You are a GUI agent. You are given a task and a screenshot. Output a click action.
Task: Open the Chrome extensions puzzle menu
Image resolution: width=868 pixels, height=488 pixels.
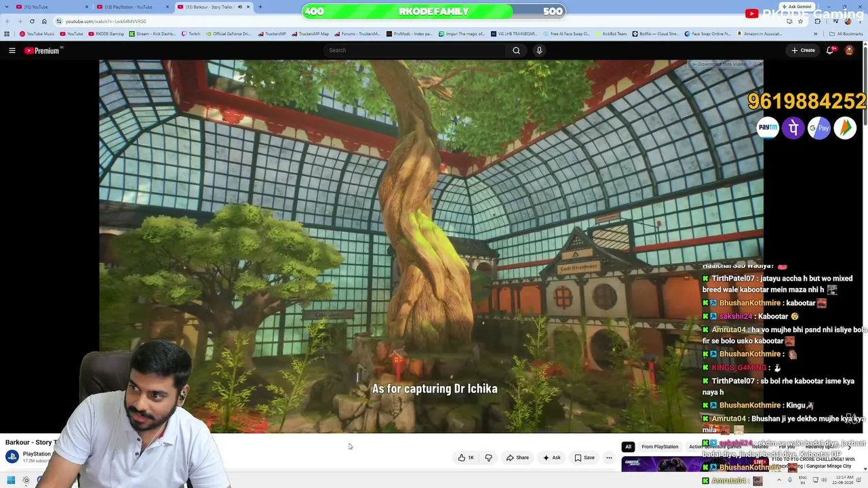[x=817, y=21]
